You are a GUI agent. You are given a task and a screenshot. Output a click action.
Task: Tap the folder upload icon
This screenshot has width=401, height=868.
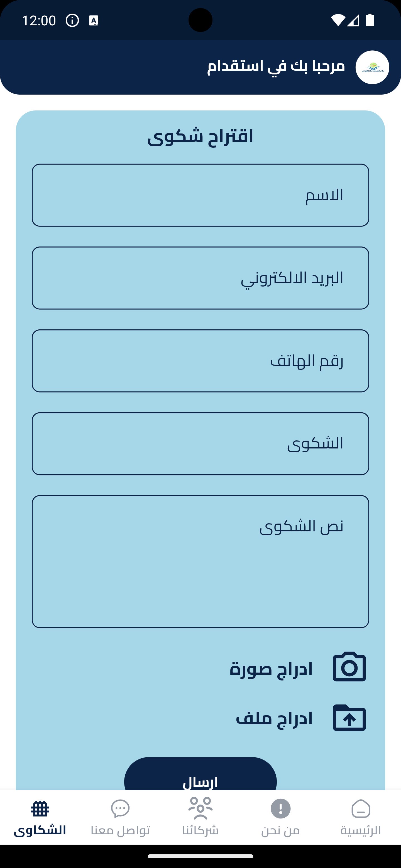[x=349, y=718]
